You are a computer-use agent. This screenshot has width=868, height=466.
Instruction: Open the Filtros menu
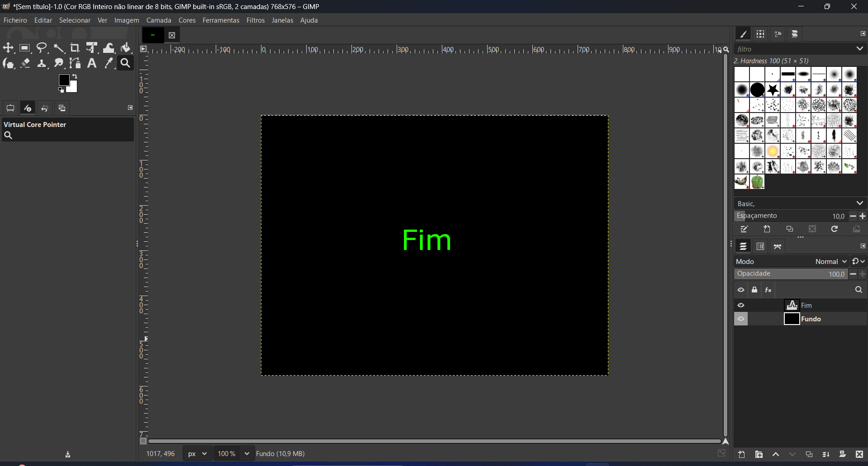[256, 20]
